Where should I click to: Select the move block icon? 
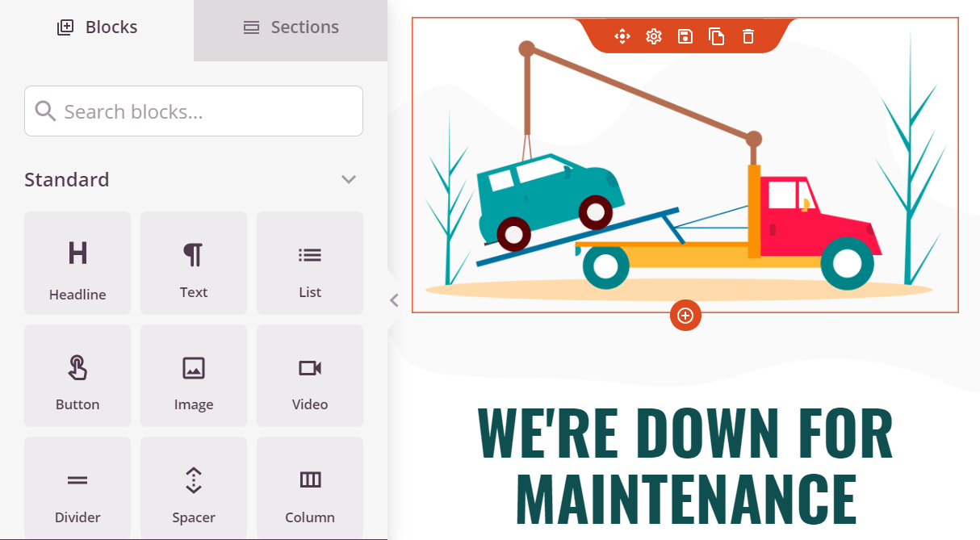point(622,36)
